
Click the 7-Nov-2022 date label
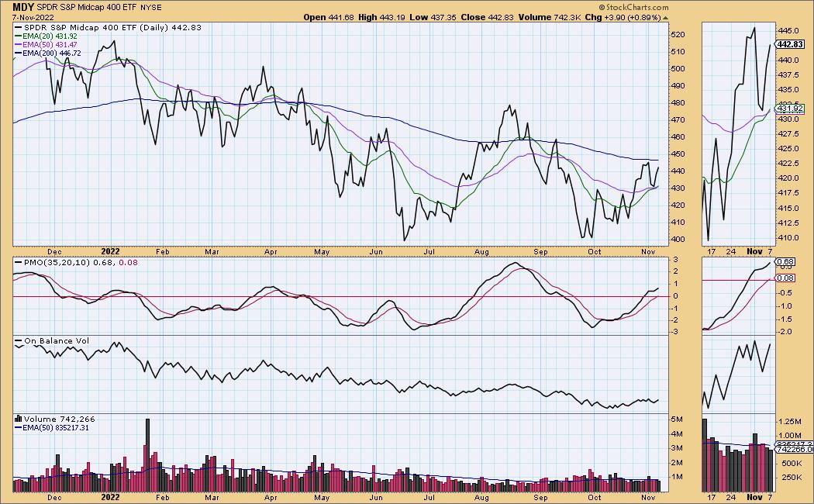[x=33, y=17]
